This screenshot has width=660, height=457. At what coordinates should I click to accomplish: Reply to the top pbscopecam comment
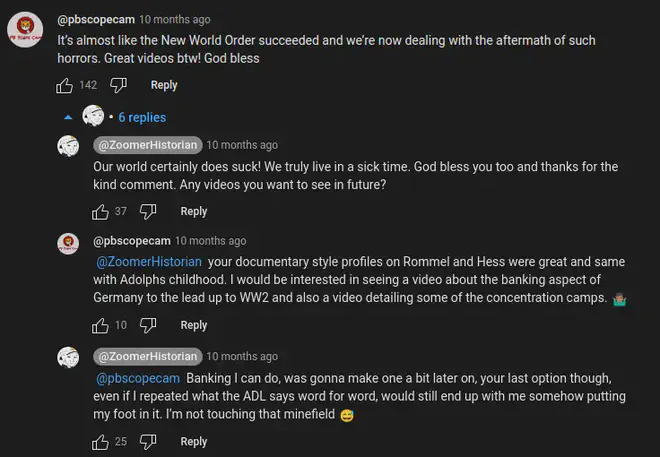pos(164,86)
